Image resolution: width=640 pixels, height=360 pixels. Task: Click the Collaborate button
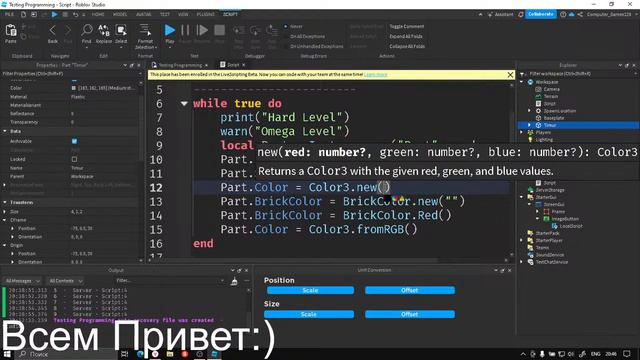point(540,14)
